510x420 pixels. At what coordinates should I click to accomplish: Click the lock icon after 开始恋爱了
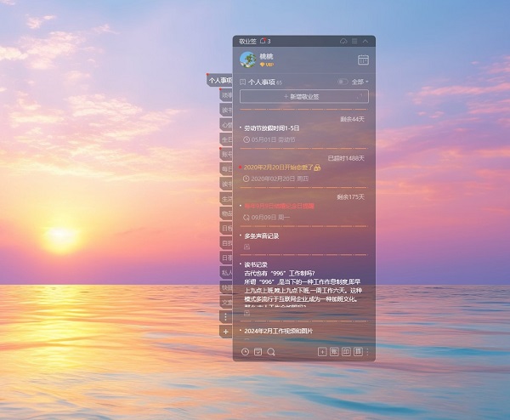pyautogui.click(x=317, y=167)
